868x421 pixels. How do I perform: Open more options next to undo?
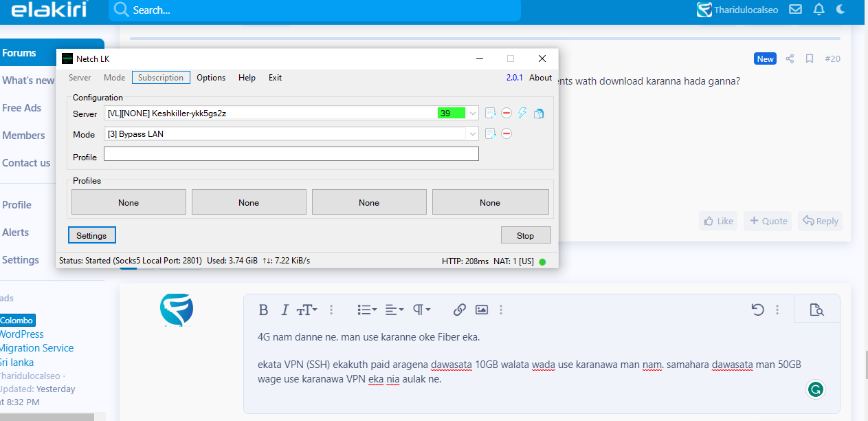click(x=777, y=310)
